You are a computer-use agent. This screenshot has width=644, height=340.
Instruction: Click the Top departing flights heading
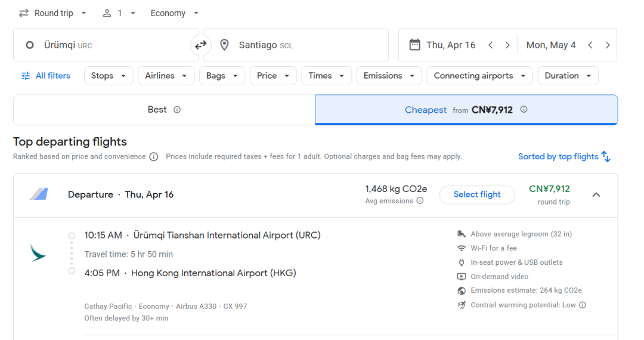[x=70, y=142]
